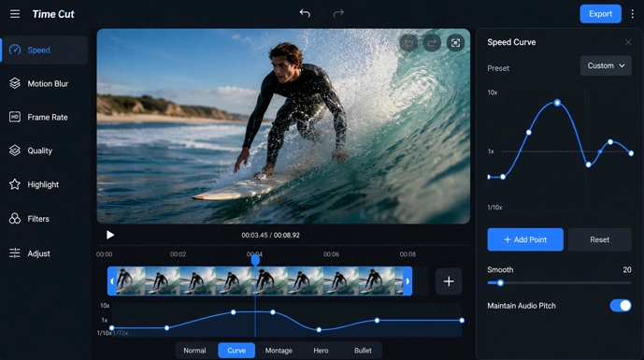Open the hamburger menu
This screenshot has height=360, width=644.
pos(15,14)
